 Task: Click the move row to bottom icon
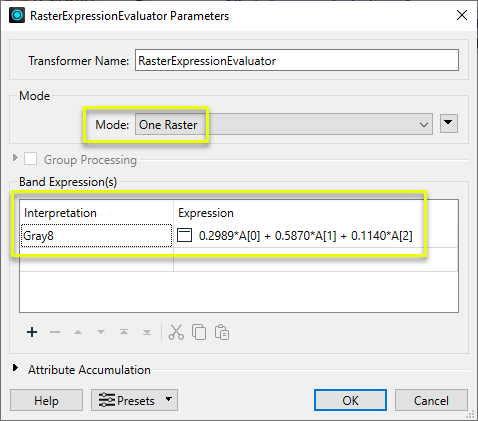coord(147,332)
